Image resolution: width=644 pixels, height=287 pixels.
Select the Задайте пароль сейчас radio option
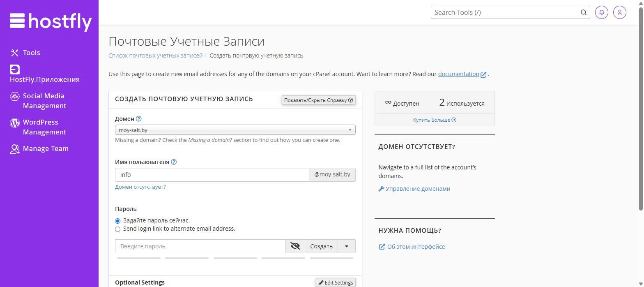(x=117, y=221)
